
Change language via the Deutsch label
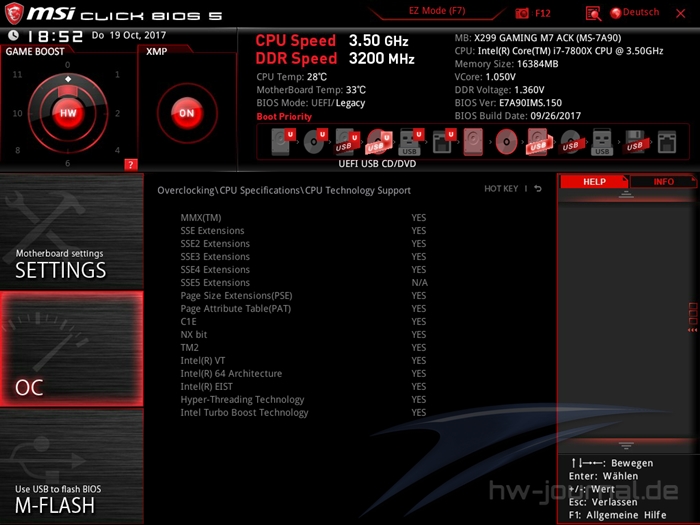tap(641, 12)
